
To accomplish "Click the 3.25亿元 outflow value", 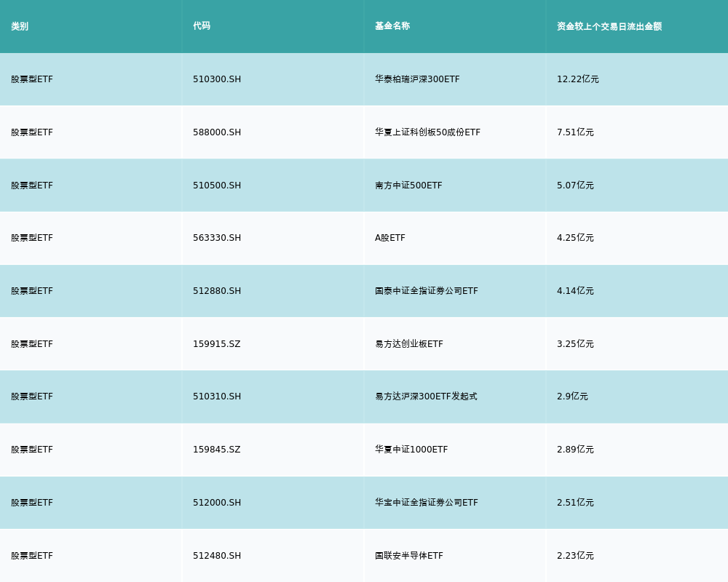I will click(x=575, y=344).
